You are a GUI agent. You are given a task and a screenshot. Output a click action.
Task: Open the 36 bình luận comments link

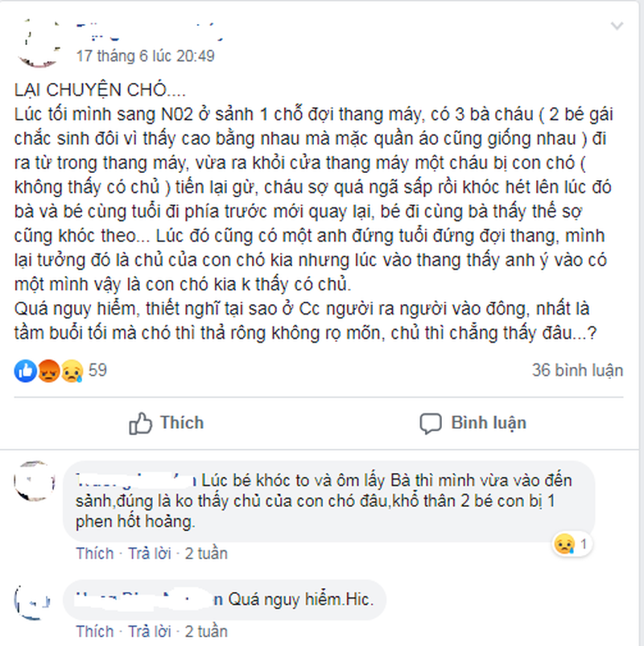[577, 370]
